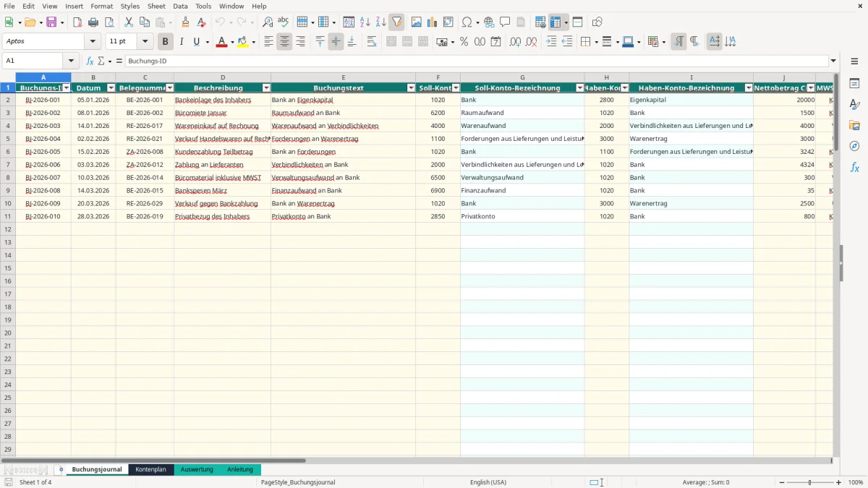Insert a hyperlink
This screenshot has height=488, width=868.
(x=489, y=22)
